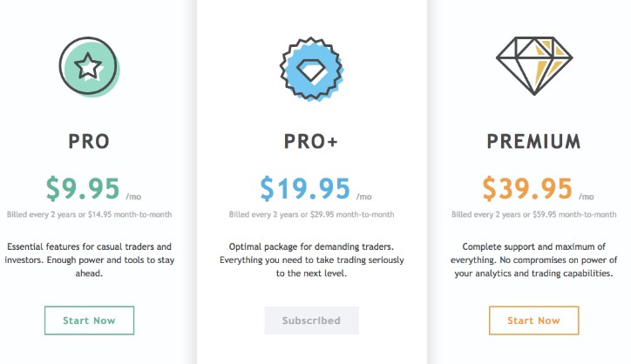This screenshot has height=364, width=631.
Task: Click the gold diamond PREMIUM icon
Action: (534, 66)
